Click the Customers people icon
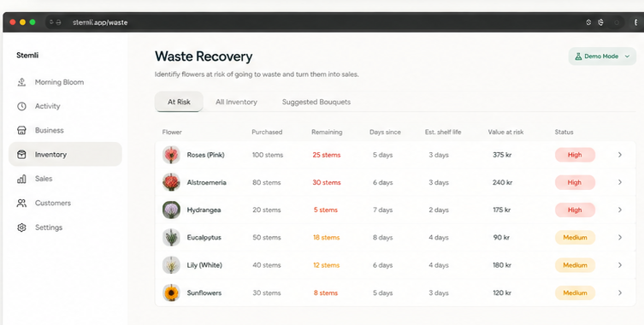Image resolution: width=644 pixels, height=325 pixels. pos(21,203)
